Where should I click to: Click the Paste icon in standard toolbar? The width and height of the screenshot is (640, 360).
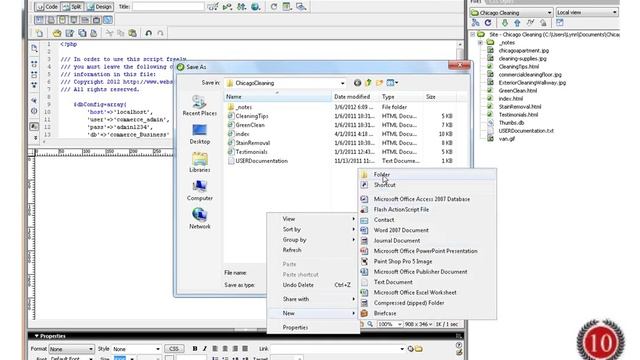pyautogui.click(x=133, y=33)
